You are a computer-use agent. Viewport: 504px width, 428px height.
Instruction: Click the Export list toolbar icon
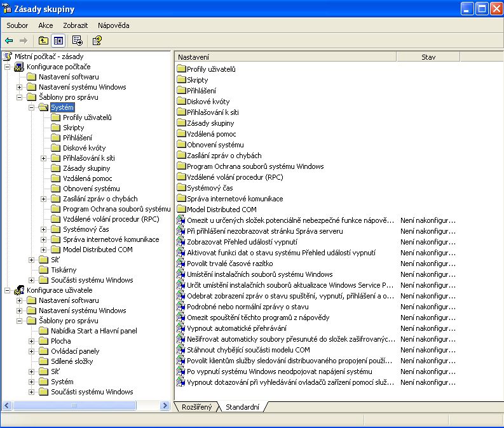tap(78, 41)
